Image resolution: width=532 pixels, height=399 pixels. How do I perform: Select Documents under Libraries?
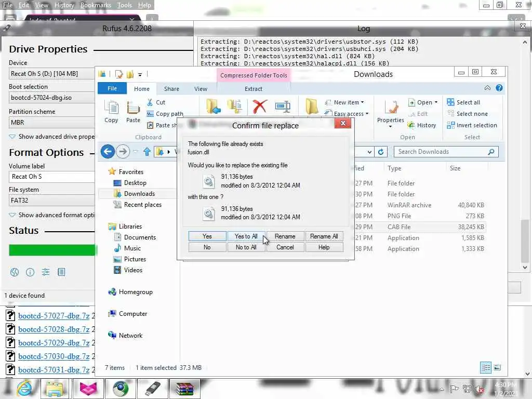[140, 237]
